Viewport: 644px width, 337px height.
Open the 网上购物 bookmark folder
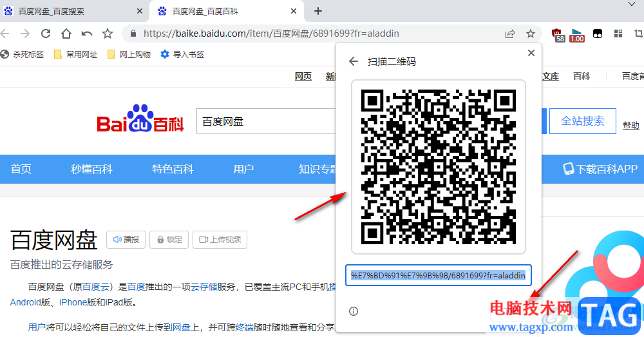tap(129, 54)
